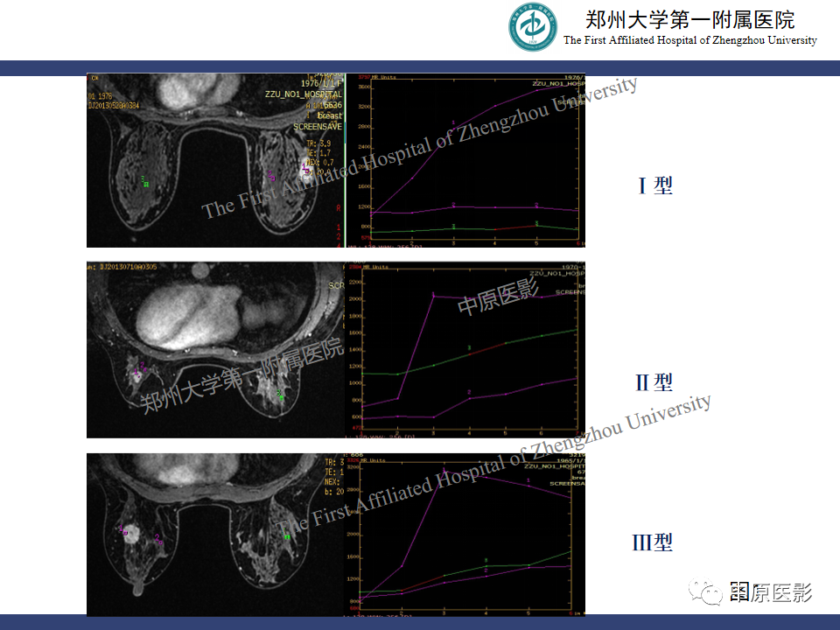The width and height of the screenshot is (840, 630).
Task: Click the Ⅲ型 label
Action: 653,542
